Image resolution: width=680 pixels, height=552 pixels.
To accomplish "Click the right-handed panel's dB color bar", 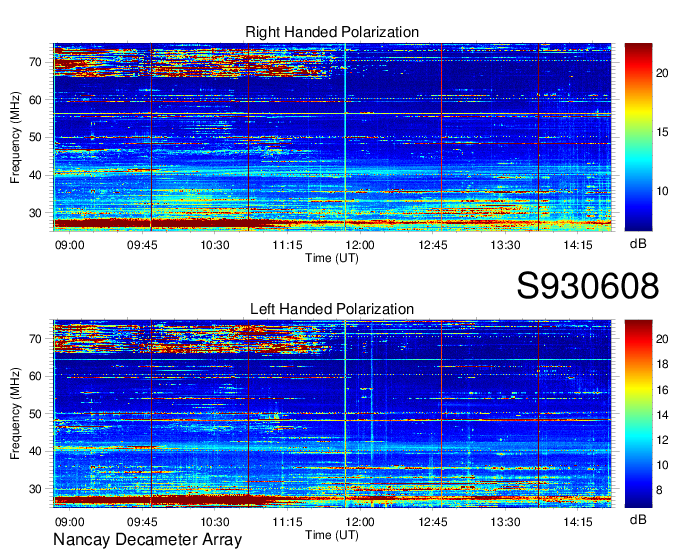I will [x=638, y=137].
